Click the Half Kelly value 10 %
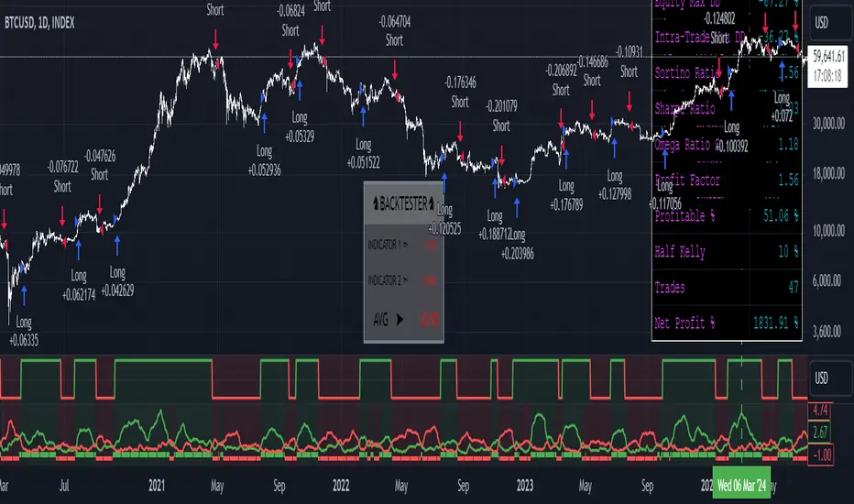The height and width of the screenshot is (504, 854). (x=788, y=251)
